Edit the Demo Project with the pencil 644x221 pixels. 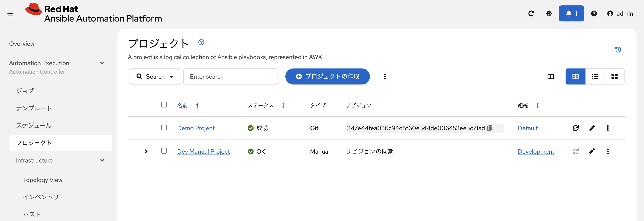[x=592, y=128]
